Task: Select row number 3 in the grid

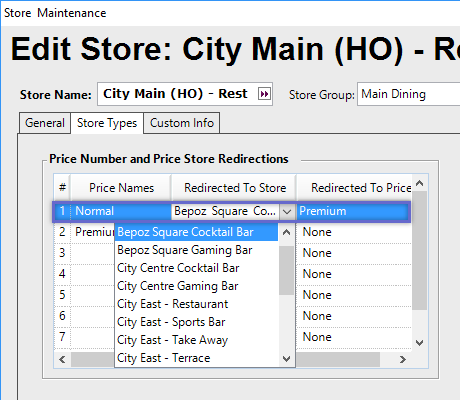Action: pyautogui.click(x=62, y=253)
